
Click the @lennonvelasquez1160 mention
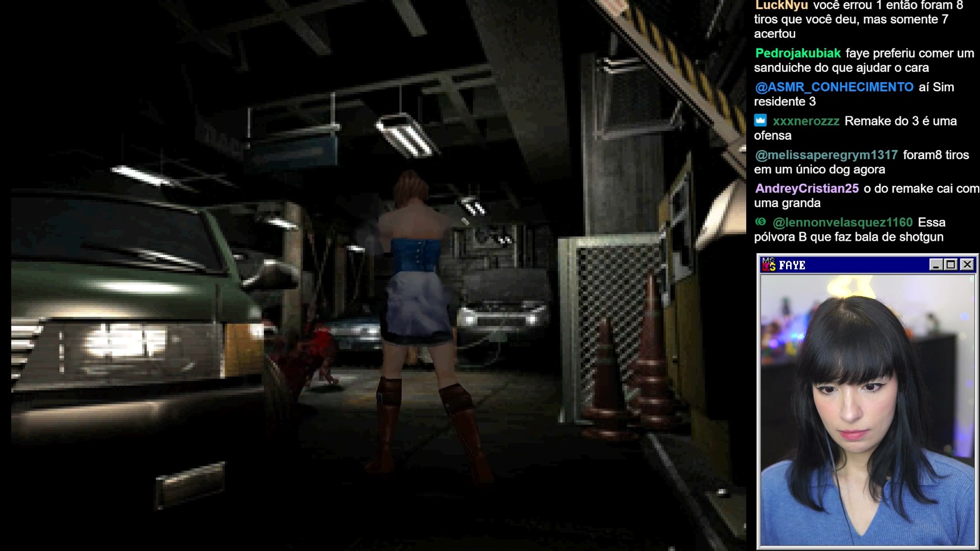click(842, 222)
